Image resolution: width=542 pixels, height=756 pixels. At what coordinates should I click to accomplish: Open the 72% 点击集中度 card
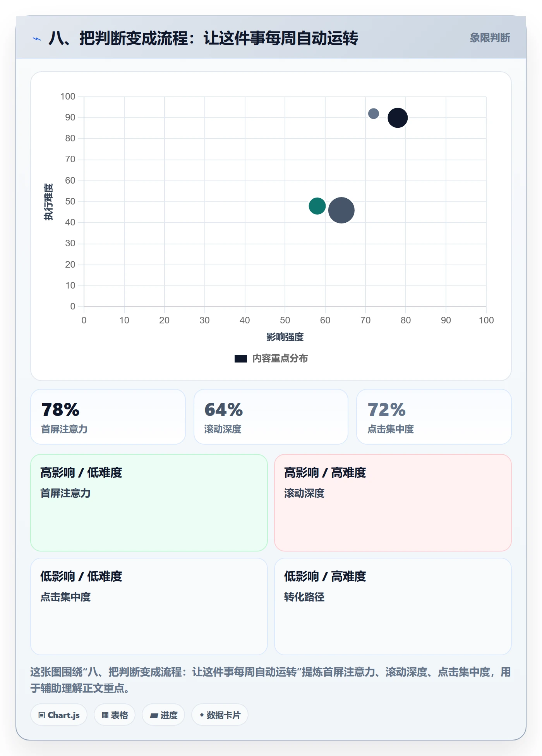(x=434, y=417)
